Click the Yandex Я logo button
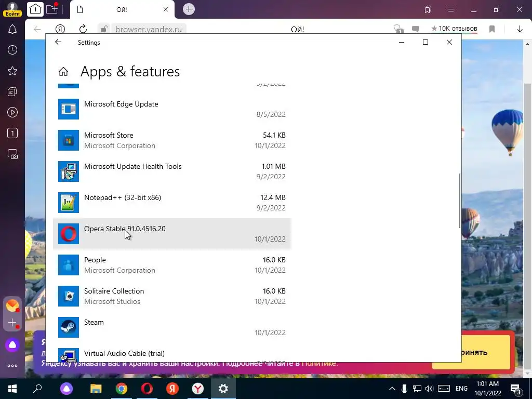The width and height of the screenshot is (532, 399). point(60,29)
